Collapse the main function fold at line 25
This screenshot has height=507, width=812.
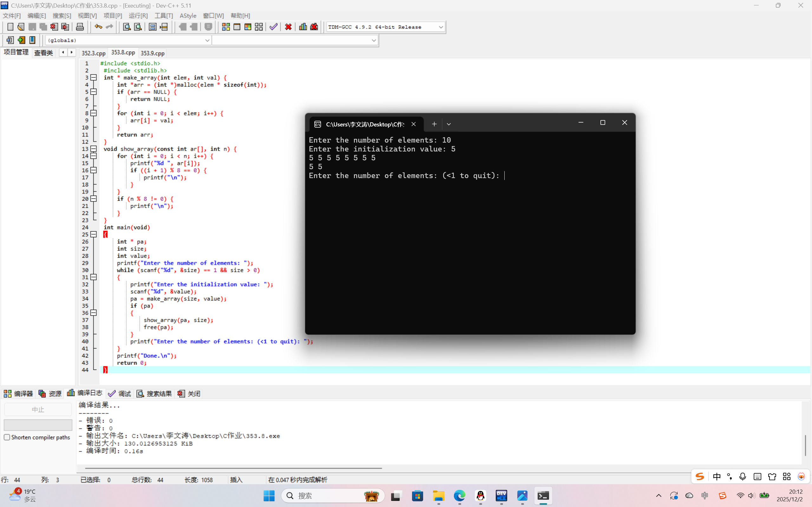coord(94,234)
